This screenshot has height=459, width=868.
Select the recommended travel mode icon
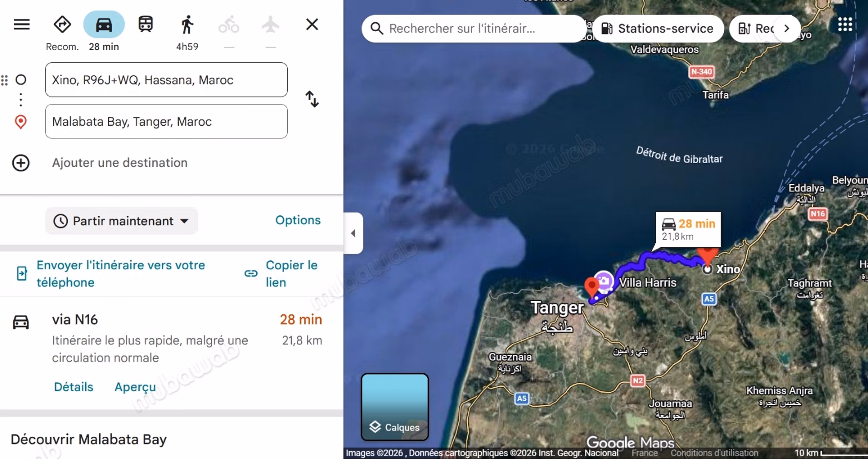click(x=62, y=24)
